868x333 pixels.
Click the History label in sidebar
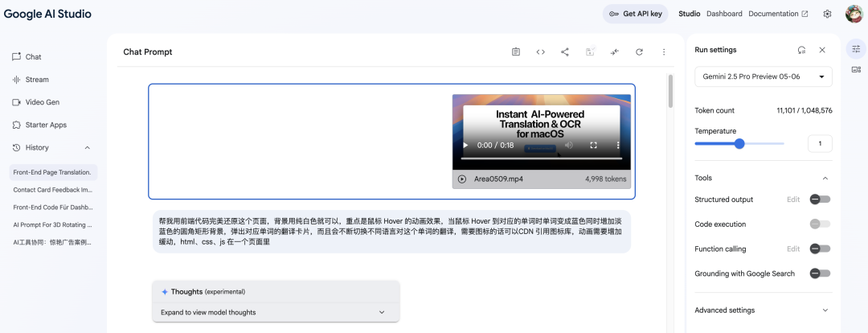point(36,148)
